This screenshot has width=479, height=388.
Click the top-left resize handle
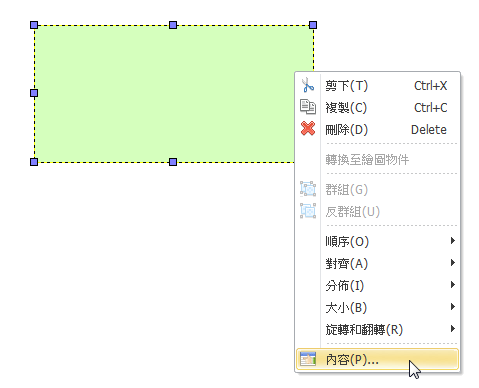pos(34,25)
